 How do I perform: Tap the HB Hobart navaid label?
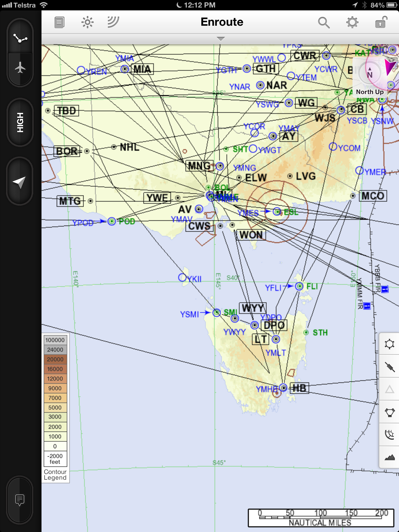(x=299, y=388)
